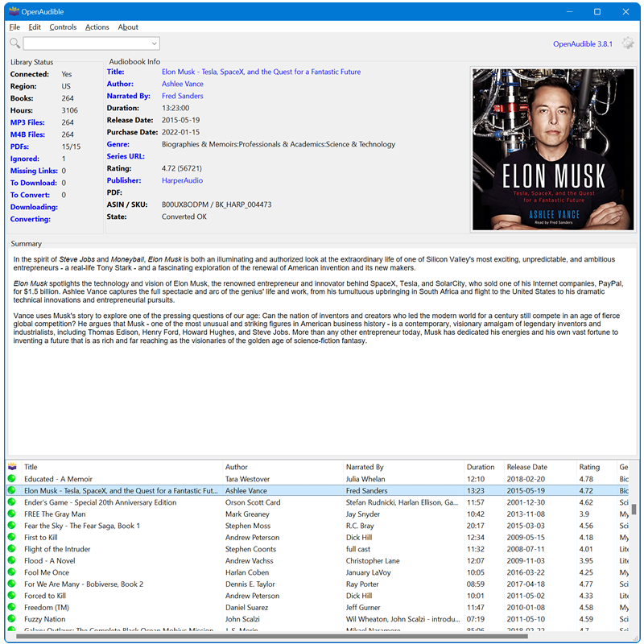Click the M4B Files status link
644x644 pixels.
pos(27,134)
